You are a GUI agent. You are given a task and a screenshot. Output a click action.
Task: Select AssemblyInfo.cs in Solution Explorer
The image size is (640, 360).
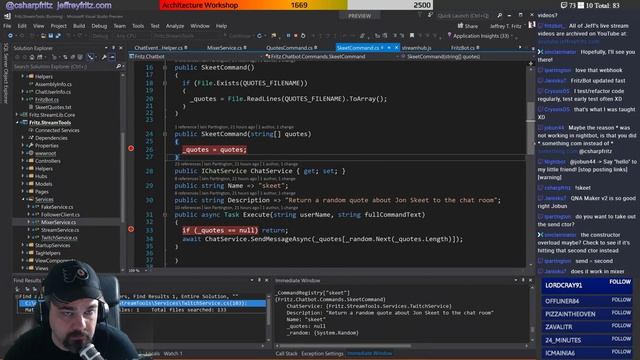tap(53, 84)
